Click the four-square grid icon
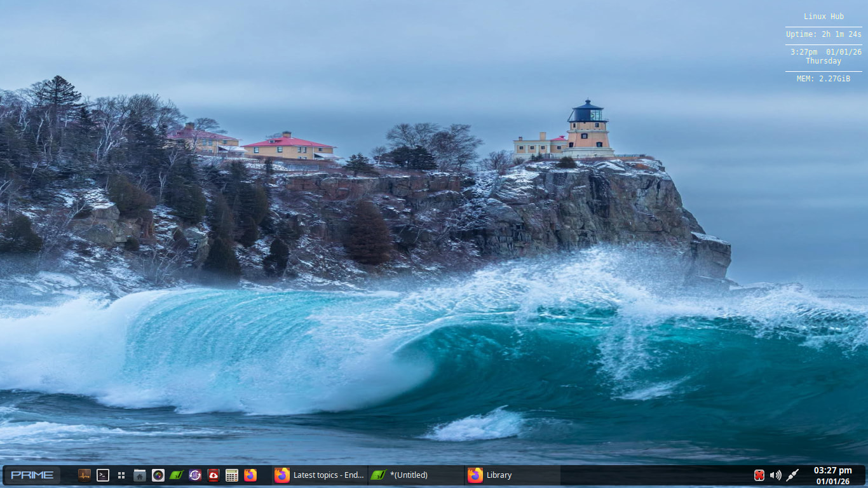The image size is (868, 488). 121,475
